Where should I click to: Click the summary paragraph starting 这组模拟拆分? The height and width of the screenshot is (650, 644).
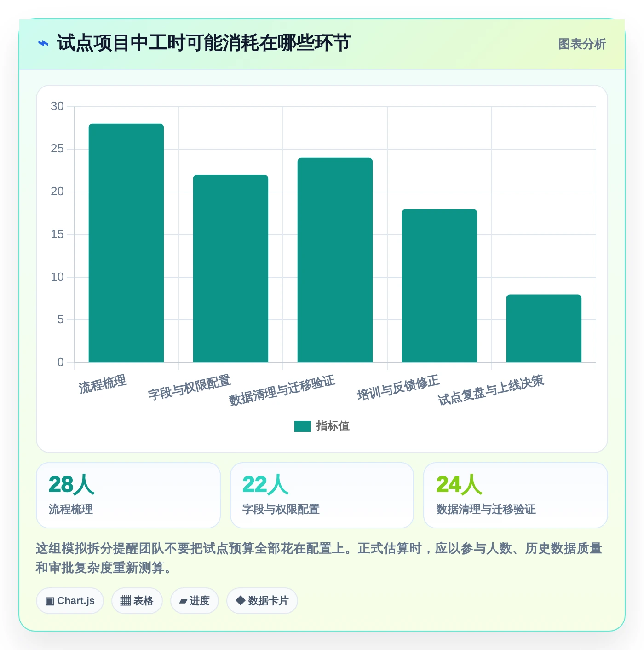[319, 558]
